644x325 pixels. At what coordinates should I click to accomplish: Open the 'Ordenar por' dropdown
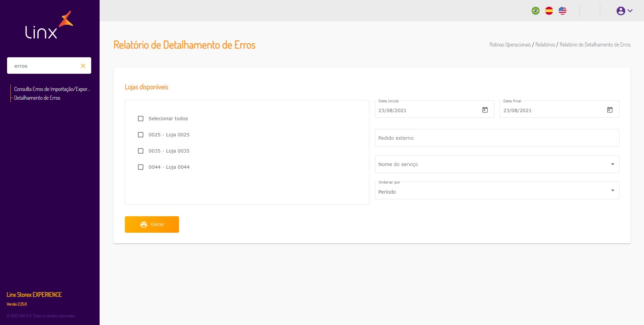tap(497, 191)
